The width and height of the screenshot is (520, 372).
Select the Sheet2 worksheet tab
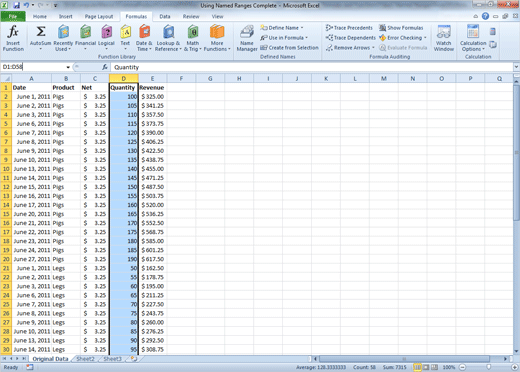[85, 359]
